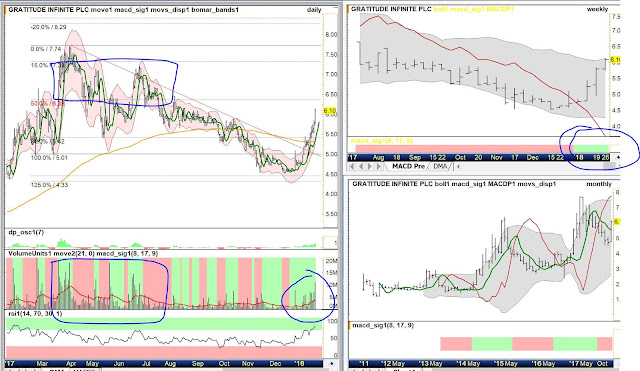Go to previous tab in weekly chart
This screenshot has height=371, width=640.
click(x=361, y=167)
